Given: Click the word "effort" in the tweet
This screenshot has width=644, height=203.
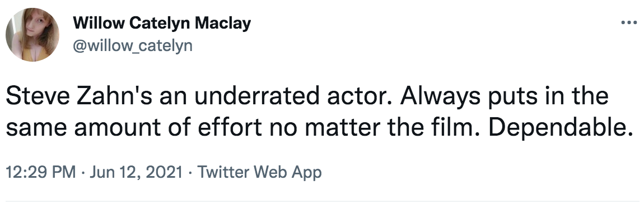Looking at the screenshot, I should click(x=229, y=128).
